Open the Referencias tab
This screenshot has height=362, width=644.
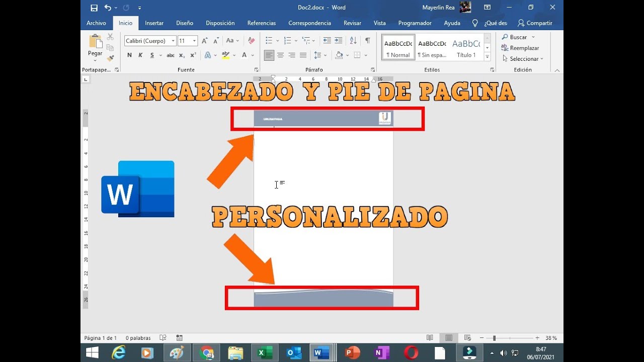click(262, 23)
